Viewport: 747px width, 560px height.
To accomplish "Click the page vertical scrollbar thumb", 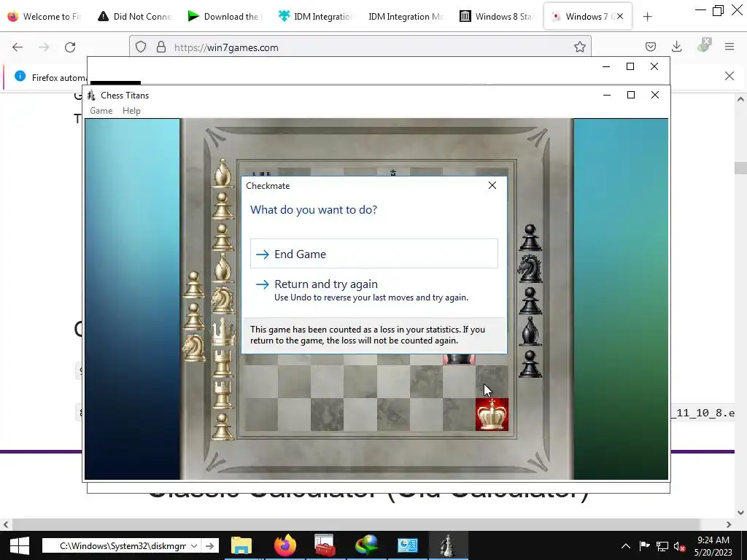I will coord(740,168).
